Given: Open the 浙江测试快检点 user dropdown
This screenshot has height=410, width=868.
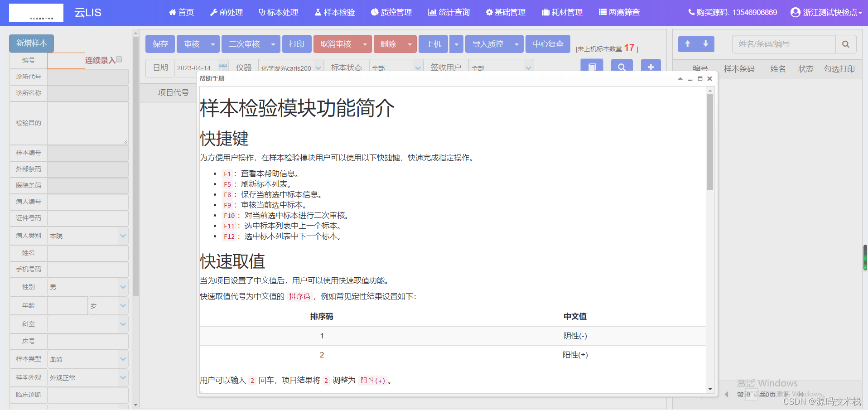Looking at the screenshot, I should coord(826,12).
